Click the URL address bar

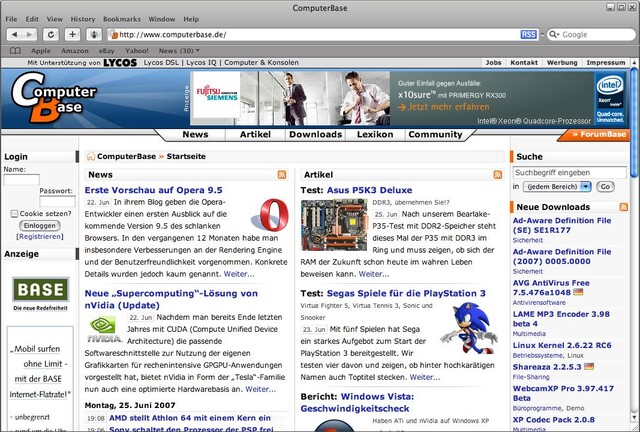click(x=322, y=35)
